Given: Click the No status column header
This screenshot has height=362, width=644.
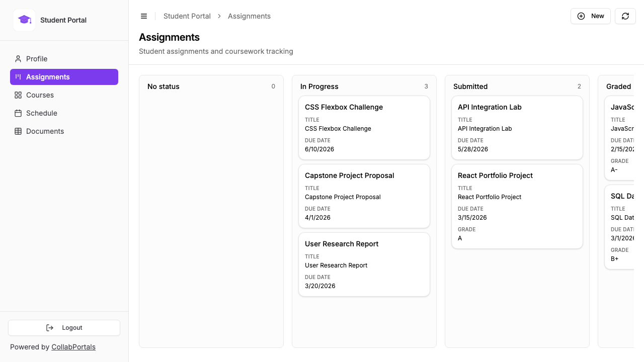Looking at the screenshot, I should pyautogui.click(x=164, y=86).
